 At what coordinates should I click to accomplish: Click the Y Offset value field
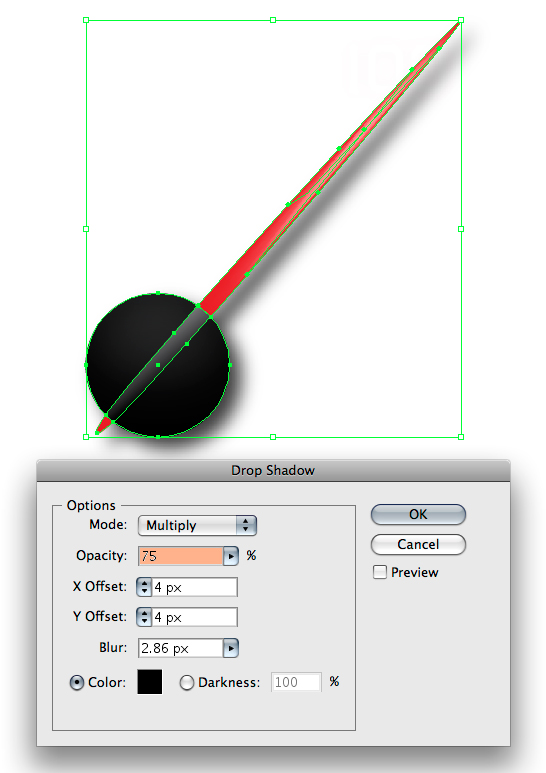pos(195,617)
